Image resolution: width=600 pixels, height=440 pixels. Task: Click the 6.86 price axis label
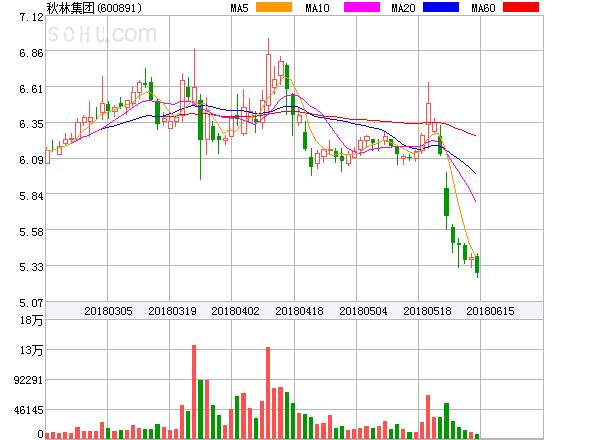[31, 53]
